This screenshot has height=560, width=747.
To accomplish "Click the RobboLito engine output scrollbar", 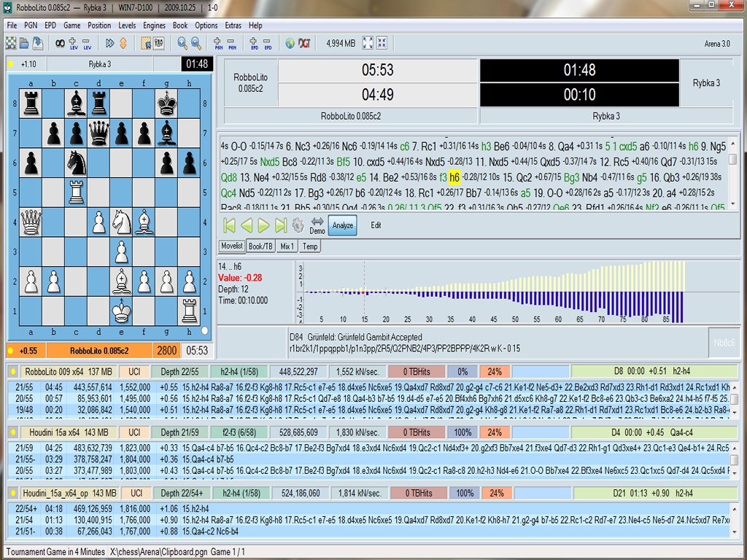I will click(734, 399).
